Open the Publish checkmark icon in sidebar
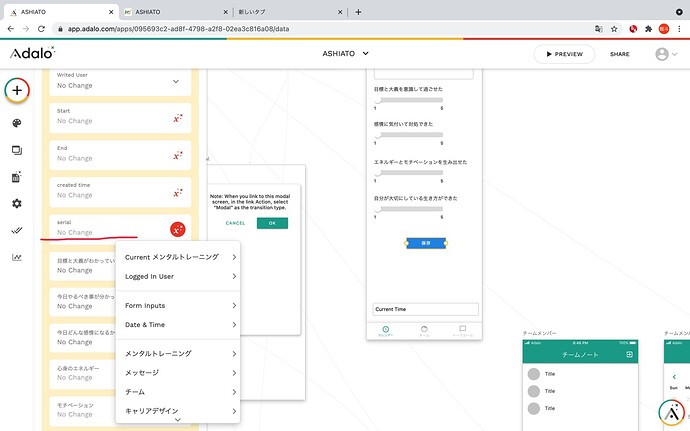 tap(17, 230)
